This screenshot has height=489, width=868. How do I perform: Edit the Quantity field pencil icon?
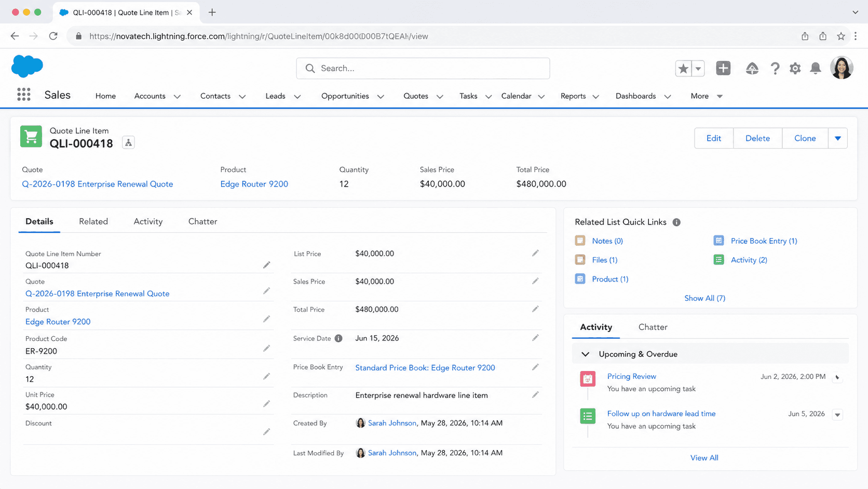266,376
